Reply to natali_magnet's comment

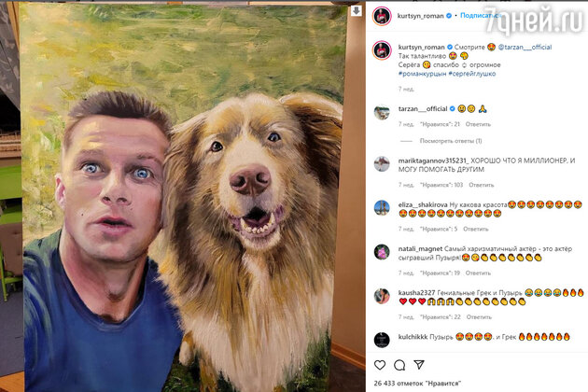tap(476, 273)
